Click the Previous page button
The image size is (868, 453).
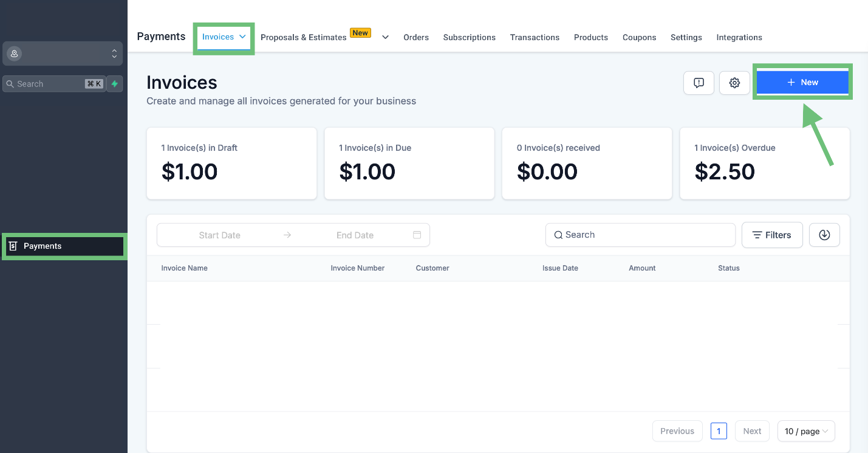coord(677,431)
